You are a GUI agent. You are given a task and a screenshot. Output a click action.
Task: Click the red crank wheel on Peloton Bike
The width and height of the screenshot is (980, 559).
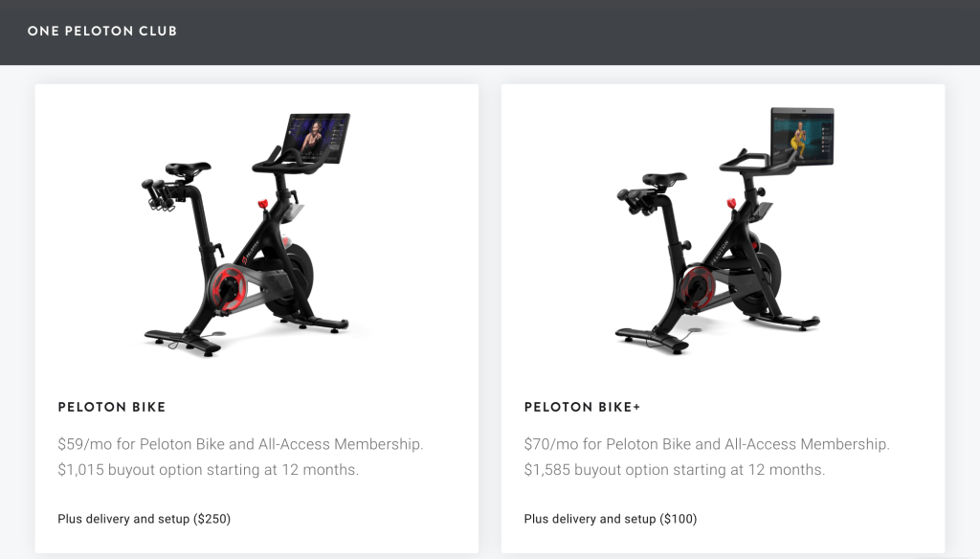[228, 288]
